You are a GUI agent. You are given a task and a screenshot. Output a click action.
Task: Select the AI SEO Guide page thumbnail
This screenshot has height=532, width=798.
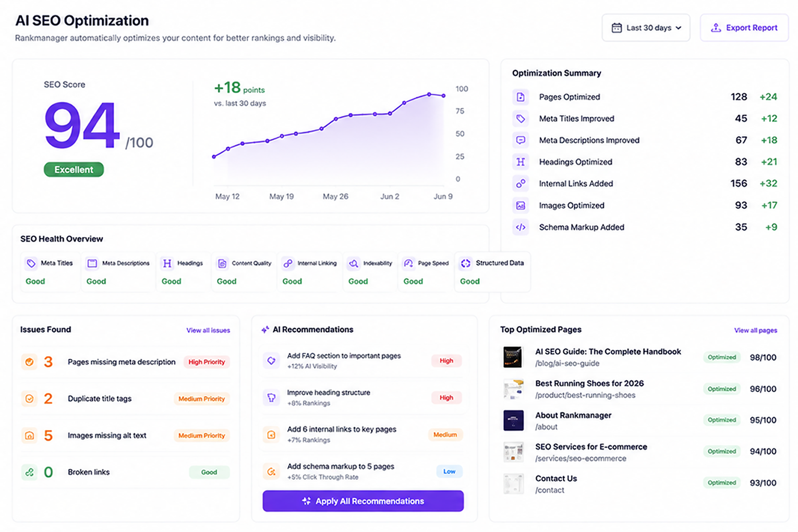point(513,357)
